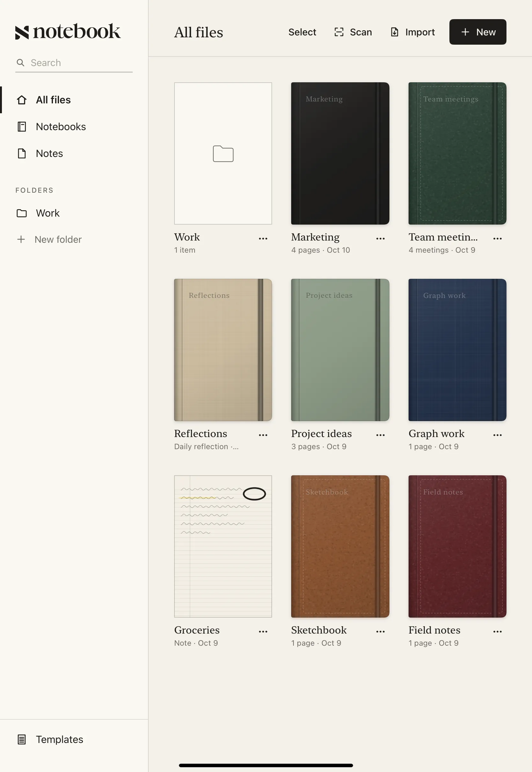The height and width of the screenshot is (772, 532).
Task: Open the Work folder thumbnail
Action: (223, 153)
